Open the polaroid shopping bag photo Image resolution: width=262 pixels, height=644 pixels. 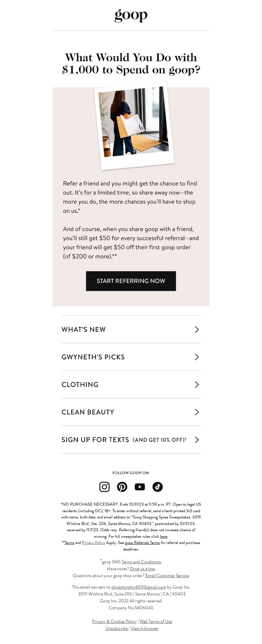134,126
